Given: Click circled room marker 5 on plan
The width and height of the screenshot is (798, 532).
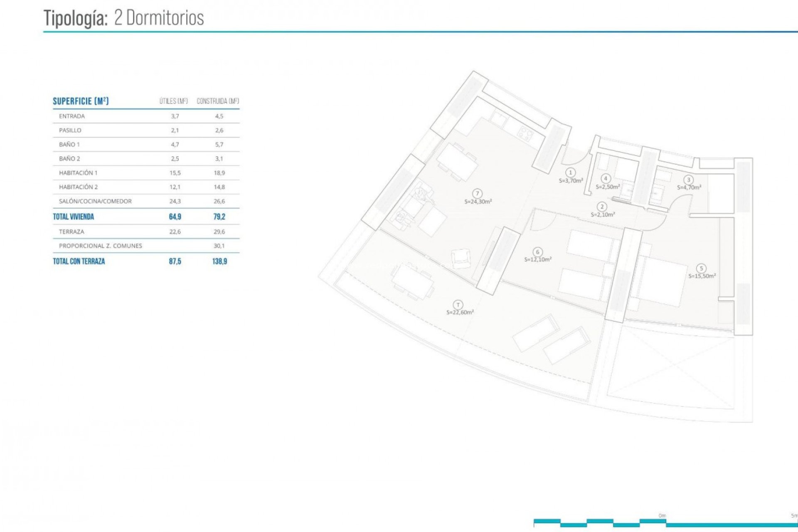Looking at the screenshot, I should (x=702, y=268).
